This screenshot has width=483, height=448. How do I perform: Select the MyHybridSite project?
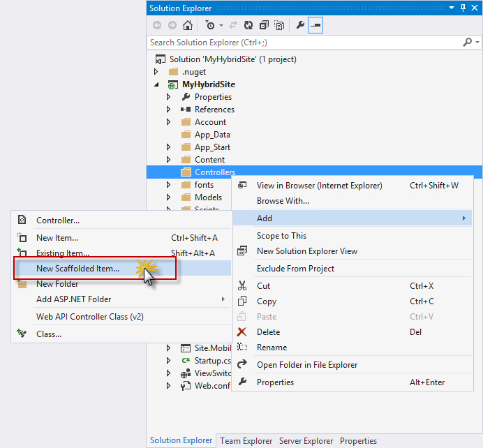(209, 84)
